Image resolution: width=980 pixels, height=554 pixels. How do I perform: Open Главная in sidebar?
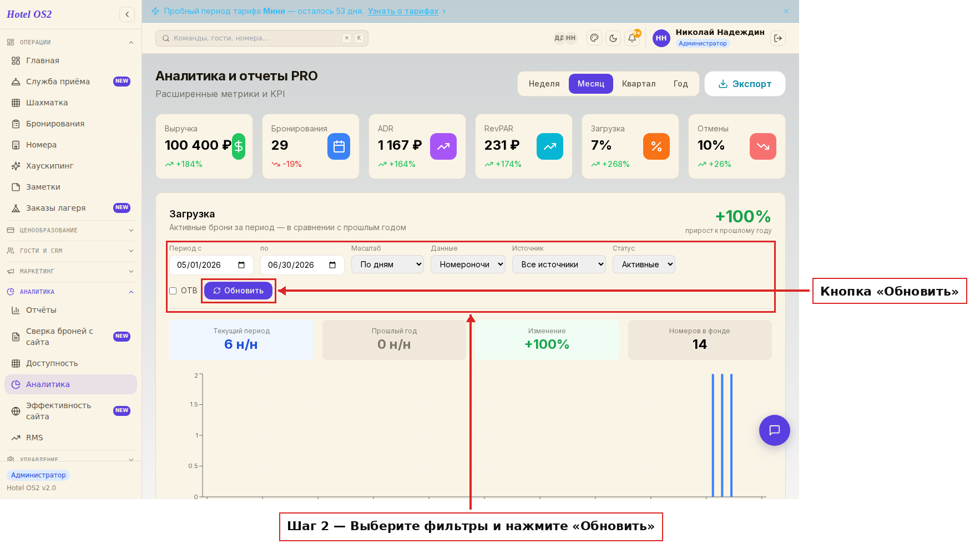[x=70, y=60]
